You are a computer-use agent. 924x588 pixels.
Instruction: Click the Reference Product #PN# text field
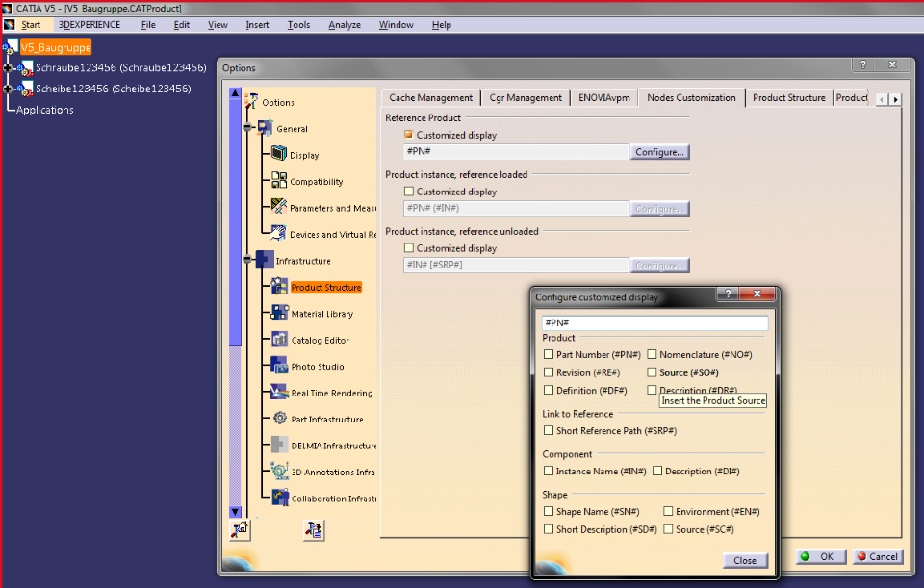click(x=516, y=151)
